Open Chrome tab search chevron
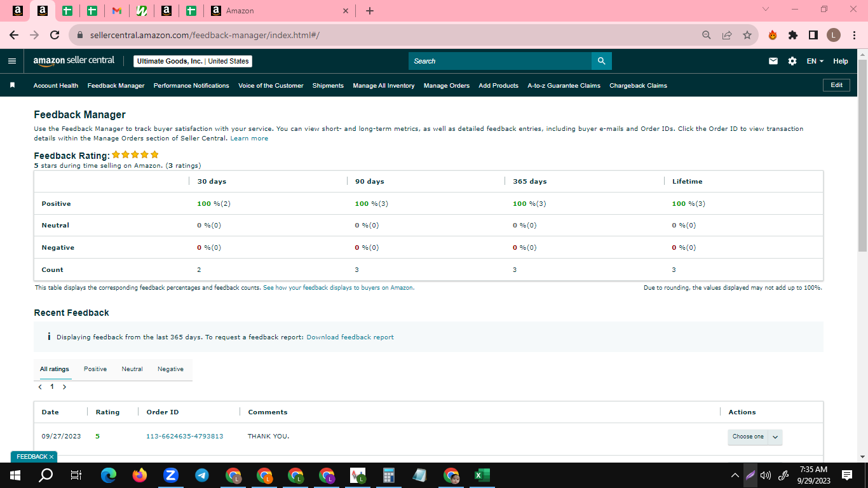The height and width of the screenshot is (488, 868). 765,10
